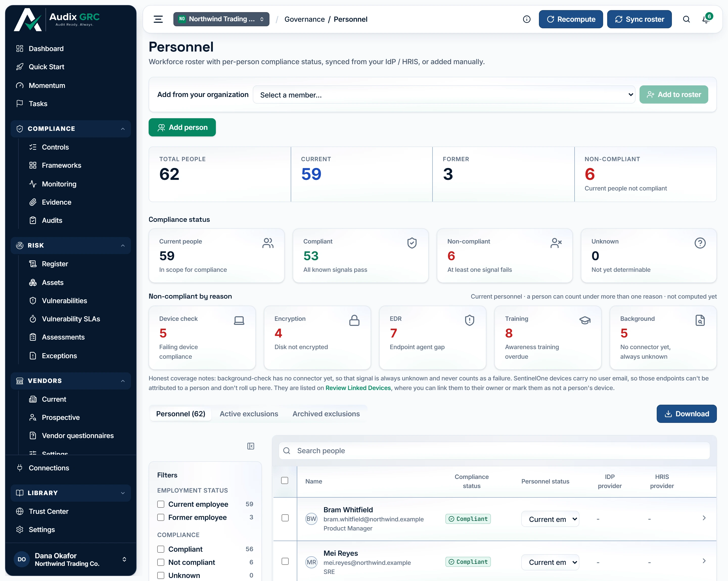
Task: Tick the select-all checkbox in table header
Action: (285, 480)
